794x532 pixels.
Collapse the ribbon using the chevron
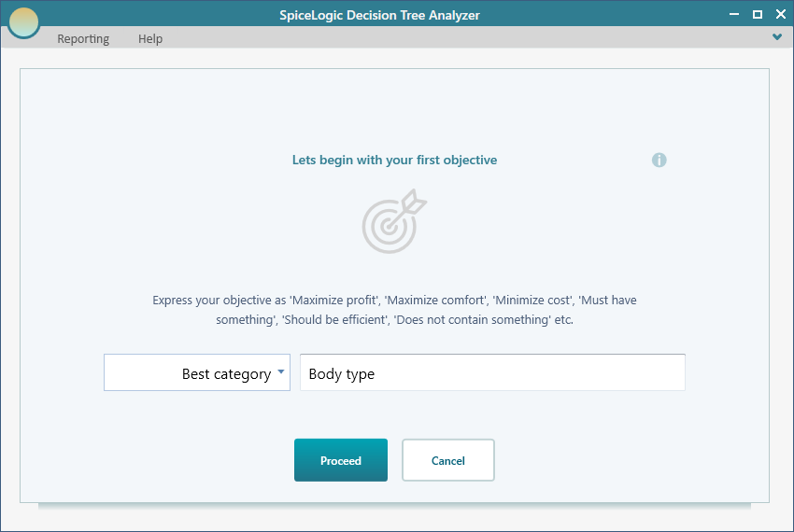pos(777,37)
